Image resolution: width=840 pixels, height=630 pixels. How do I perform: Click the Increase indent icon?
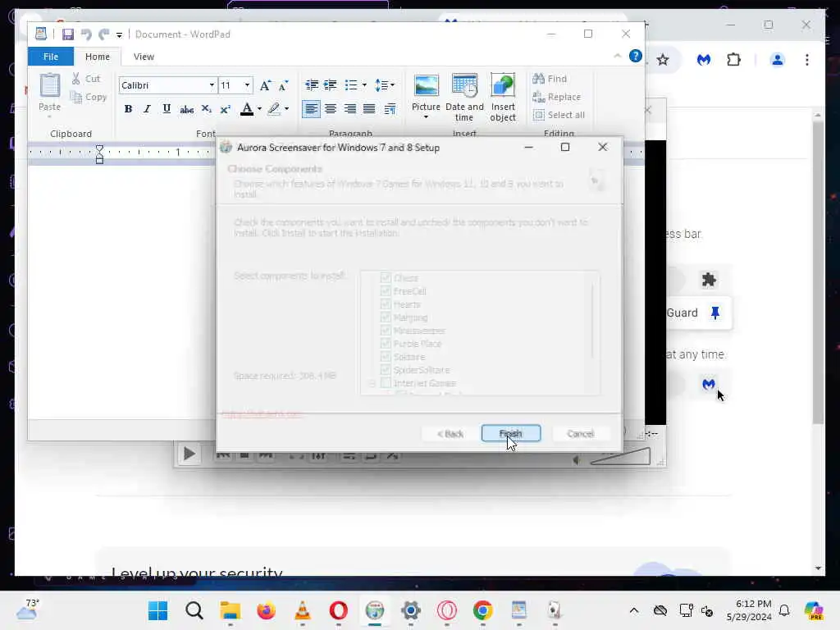(x=331, y=85)
